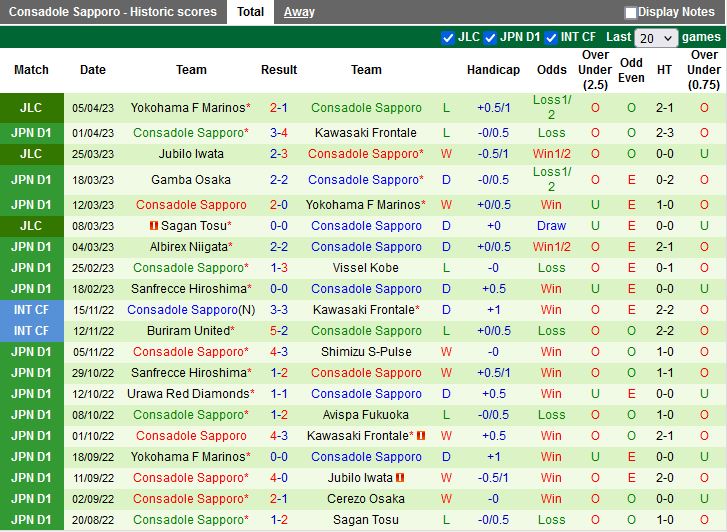This screenshot has width=727, height=532.
Task: Open Vissel Kobe team link
Action: pos(366,268)
